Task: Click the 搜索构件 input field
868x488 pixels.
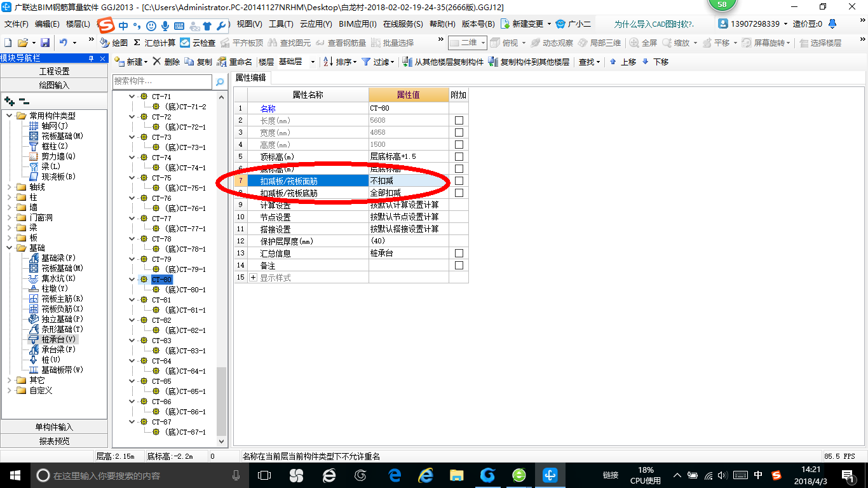Action: [x=162, y=81]
